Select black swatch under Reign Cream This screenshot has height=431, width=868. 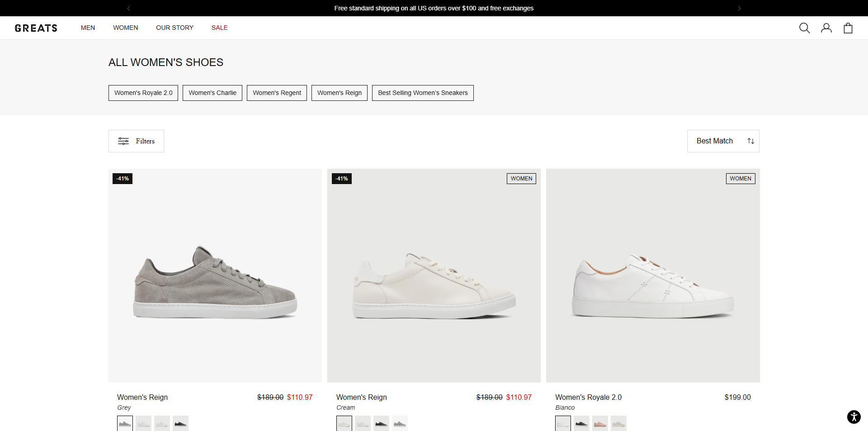pos(381,423)
